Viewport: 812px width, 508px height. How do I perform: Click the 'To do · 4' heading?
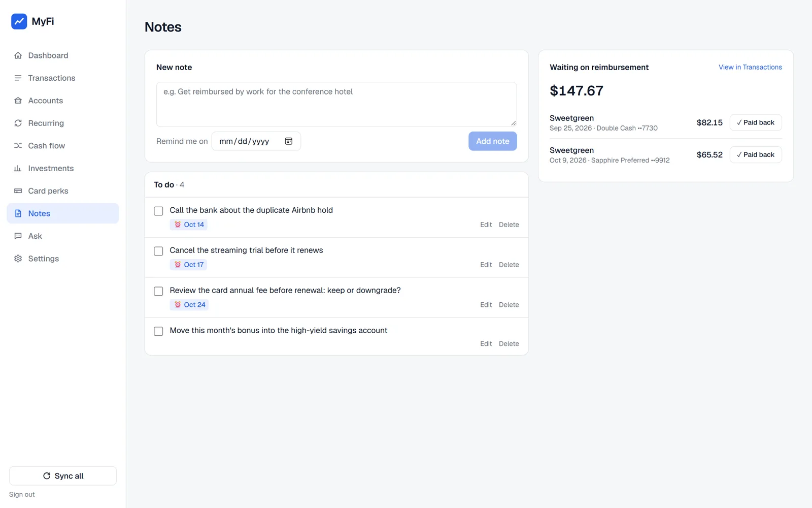point(169,185)
